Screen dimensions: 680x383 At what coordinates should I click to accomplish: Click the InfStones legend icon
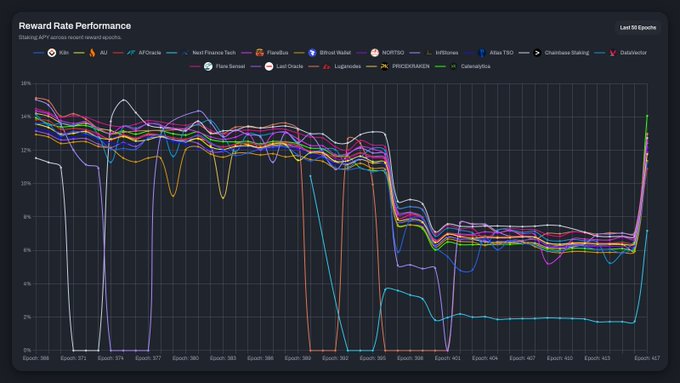pos(428,53)
